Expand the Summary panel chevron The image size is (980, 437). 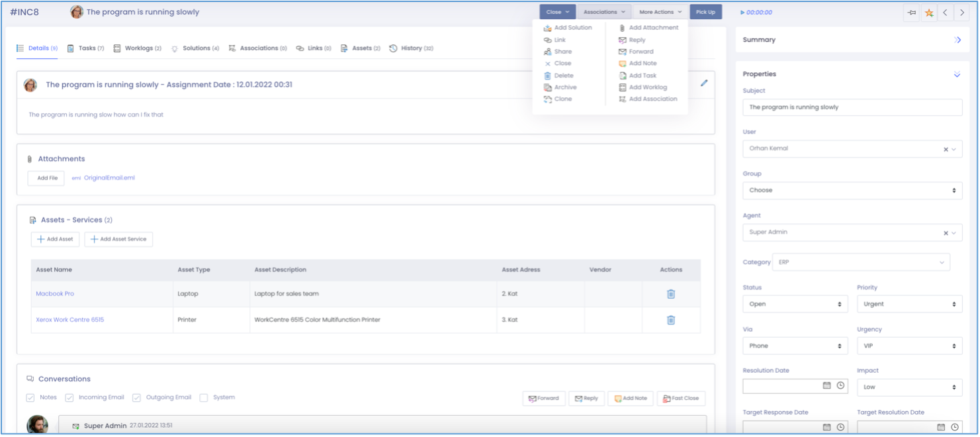(x=957, y=40)
